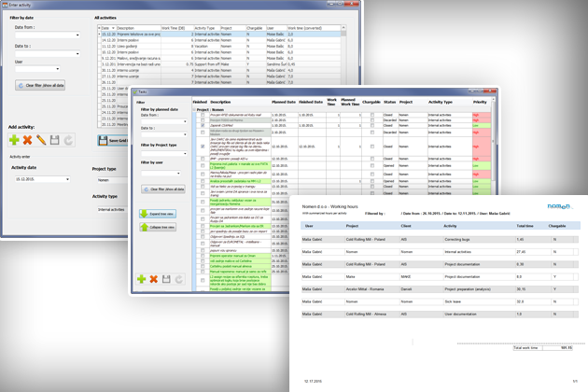Click the green plus icon under Add activity
The width and height of the screenshot is (588, 392).
(14, 140)
